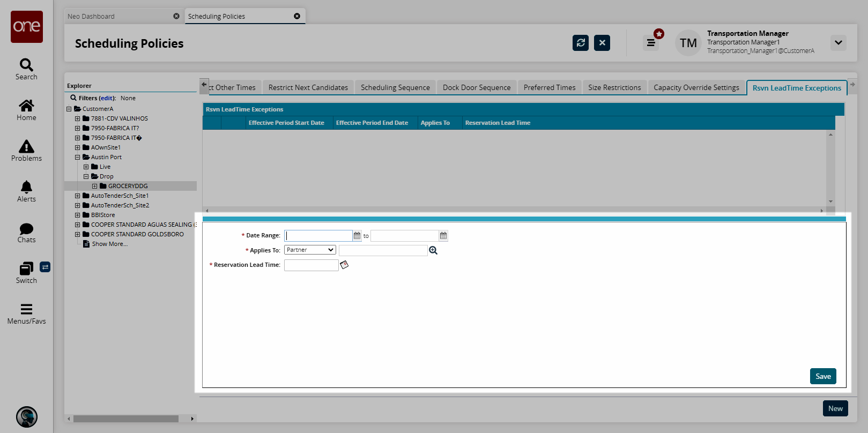The image size is (868, 433).
Task: Collapse the Austin Port tree node
Action: click(x=77, y=158)
